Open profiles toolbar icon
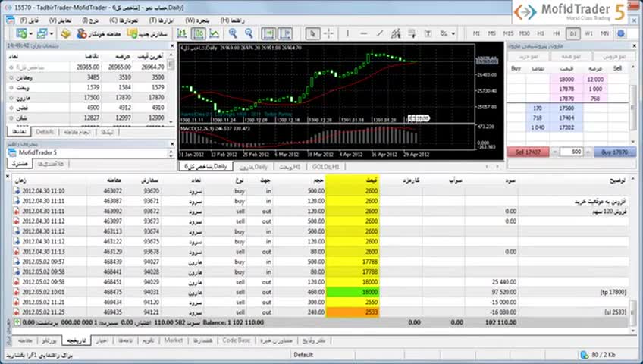Image resolution: width=643 pixels, height=364 pixels. 42,33
